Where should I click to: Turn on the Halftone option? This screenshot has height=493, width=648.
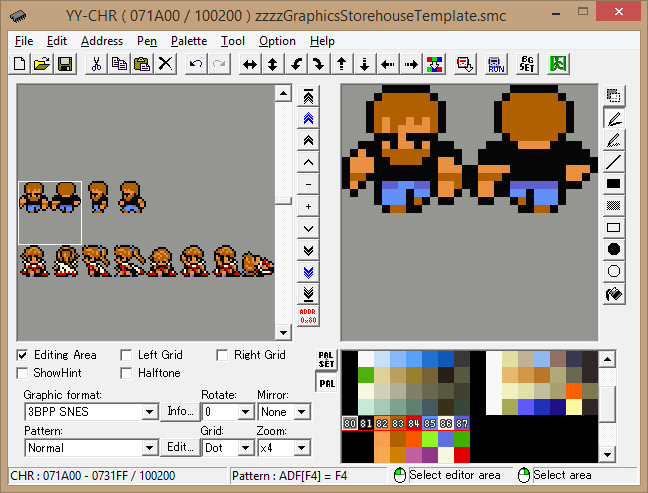[126, 373]
